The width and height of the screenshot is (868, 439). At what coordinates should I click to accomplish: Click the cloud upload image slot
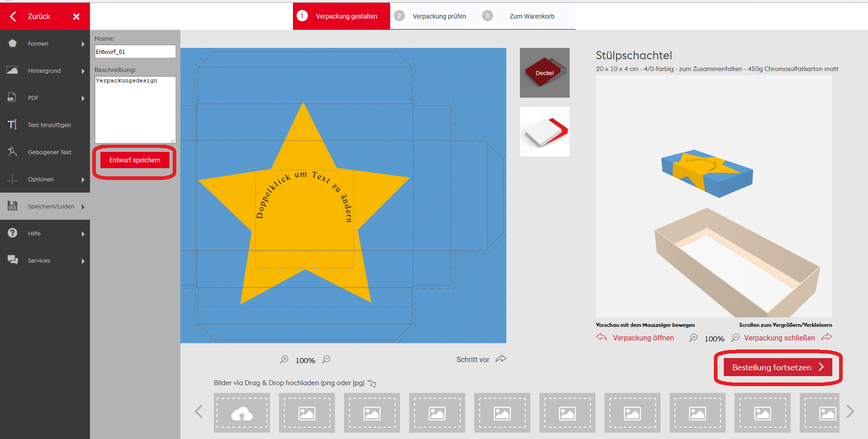242,413
